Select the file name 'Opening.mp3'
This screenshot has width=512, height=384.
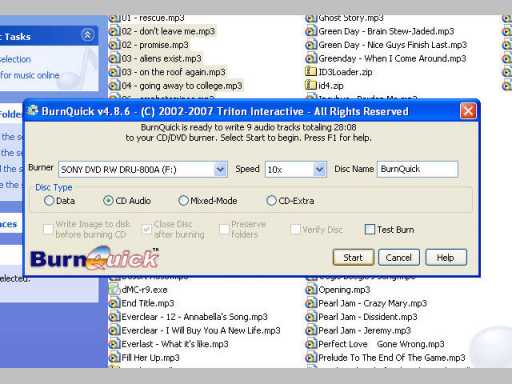344,290
